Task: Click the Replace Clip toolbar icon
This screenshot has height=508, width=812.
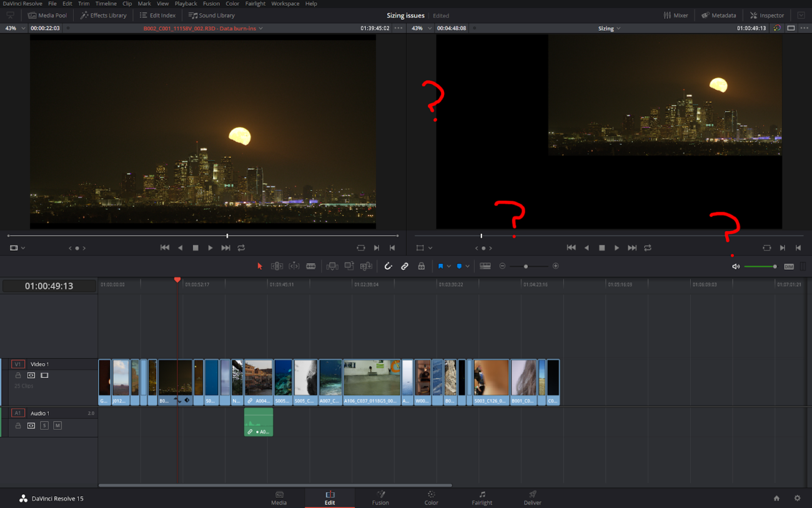Action: point(366,266)
